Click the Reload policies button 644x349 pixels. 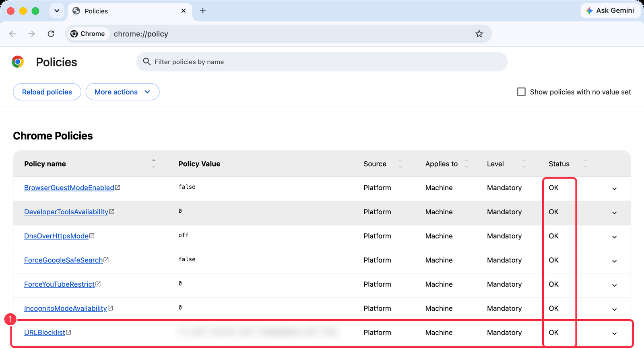pyautogui.click(x=47, y=92)
